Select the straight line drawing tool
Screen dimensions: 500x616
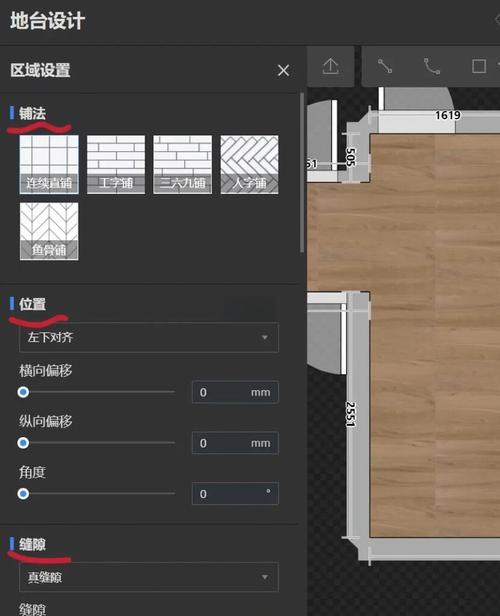[x=385, y=66]
